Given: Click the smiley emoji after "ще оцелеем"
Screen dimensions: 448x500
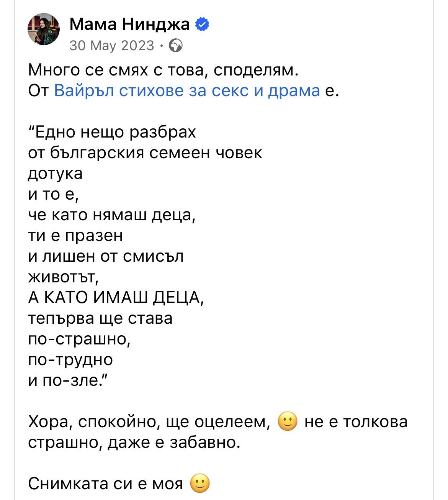Looking at the screenshot, I should pos(287,422).
